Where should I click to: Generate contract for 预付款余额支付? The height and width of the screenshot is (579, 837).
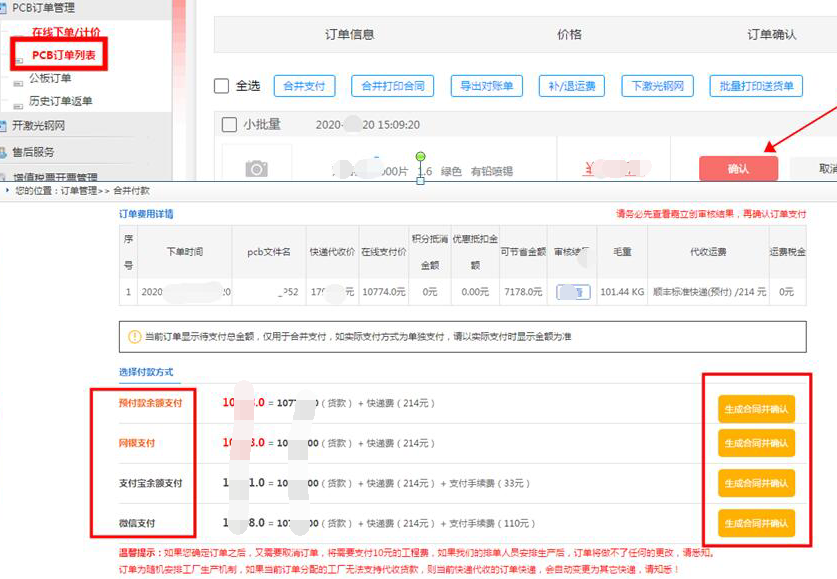point(756,408)
